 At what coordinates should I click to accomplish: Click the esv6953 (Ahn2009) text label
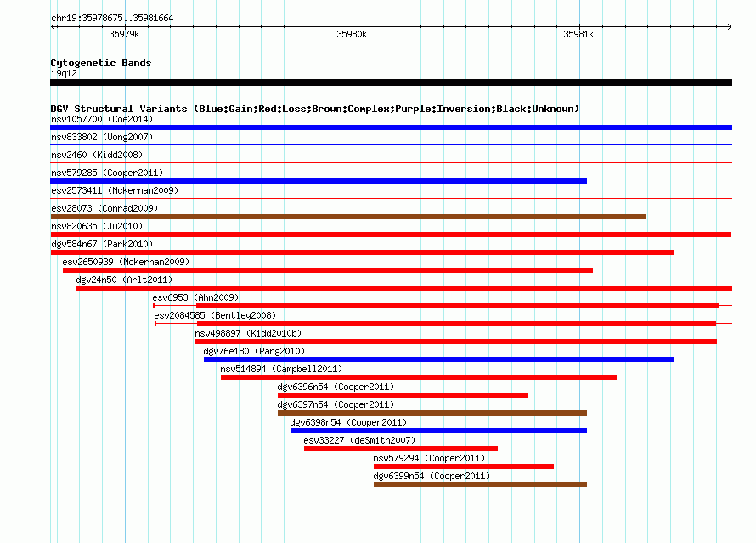click(195, 297)
